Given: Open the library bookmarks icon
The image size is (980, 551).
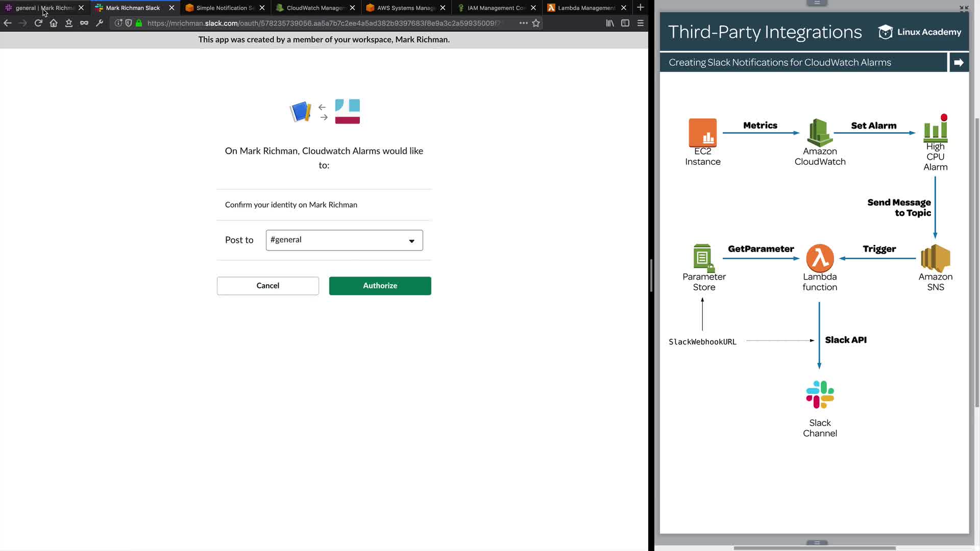Looking at the screenshot, I should (x=610, y=23).
